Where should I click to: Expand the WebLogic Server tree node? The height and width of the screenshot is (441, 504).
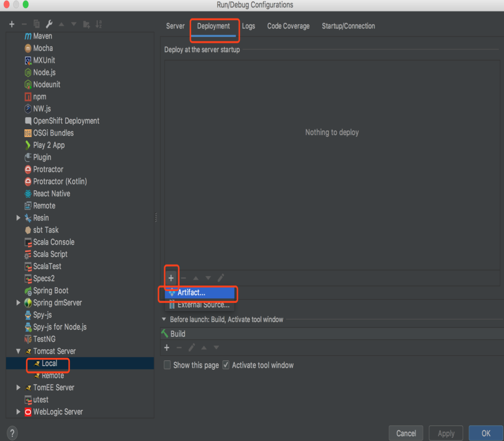pyautogui.click(x=18, y=412)
